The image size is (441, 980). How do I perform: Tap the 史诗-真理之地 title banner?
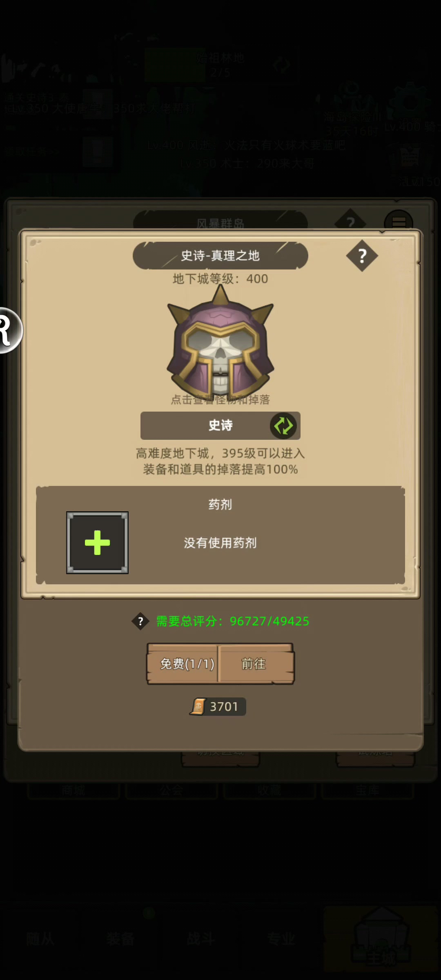tap(220, 256)
